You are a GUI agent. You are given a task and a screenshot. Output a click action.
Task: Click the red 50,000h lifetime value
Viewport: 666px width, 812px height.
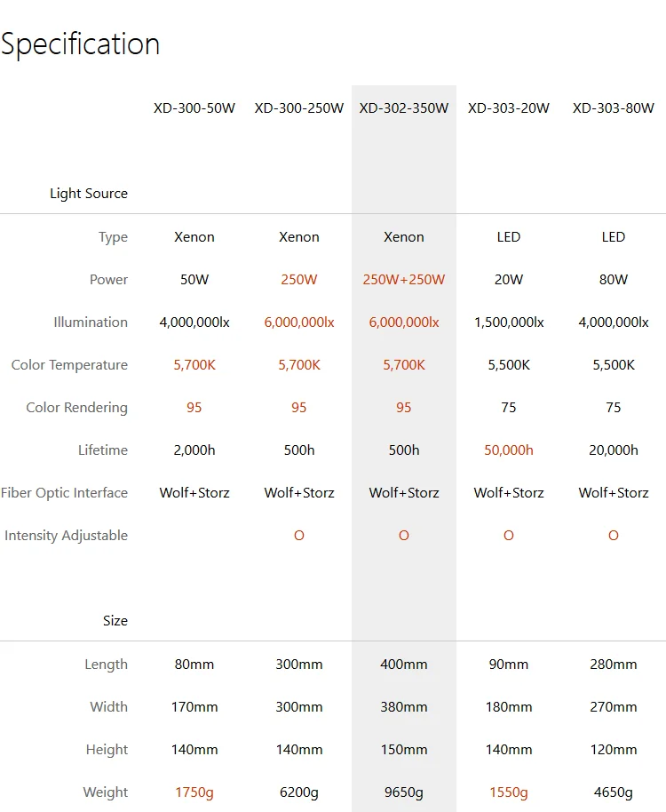pos(509,450)
